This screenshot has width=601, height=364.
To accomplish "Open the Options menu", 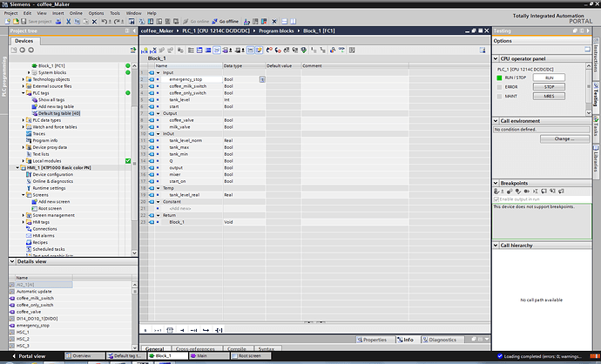I will point(96,13).
